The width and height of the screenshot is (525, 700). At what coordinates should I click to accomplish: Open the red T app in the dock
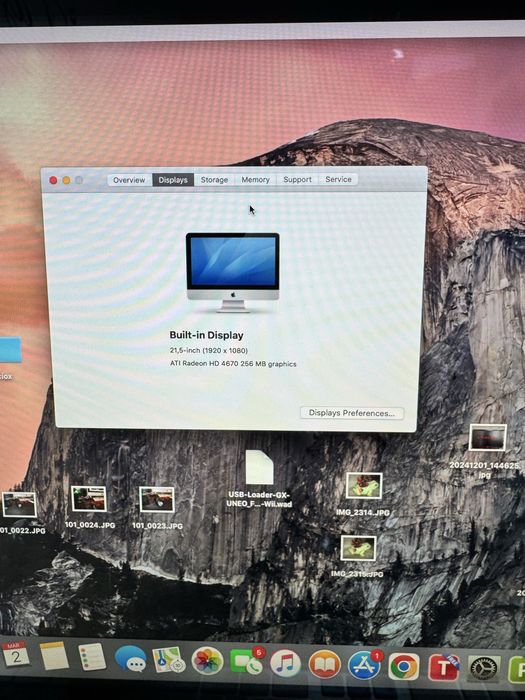coord(443,668)
